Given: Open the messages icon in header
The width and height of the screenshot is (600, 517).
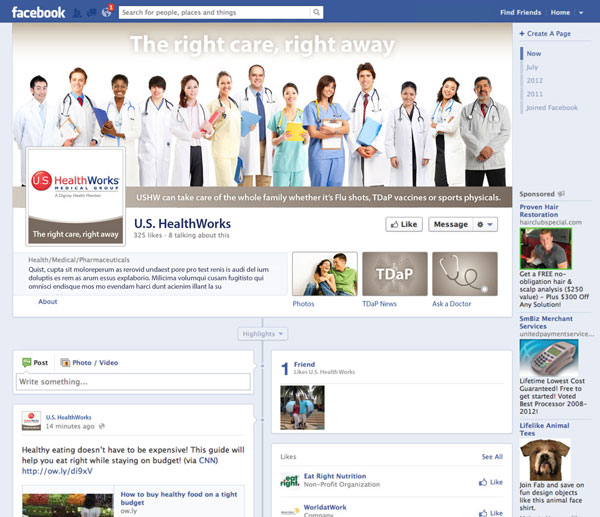Looking at the screenshot, I should pos(91,13).
